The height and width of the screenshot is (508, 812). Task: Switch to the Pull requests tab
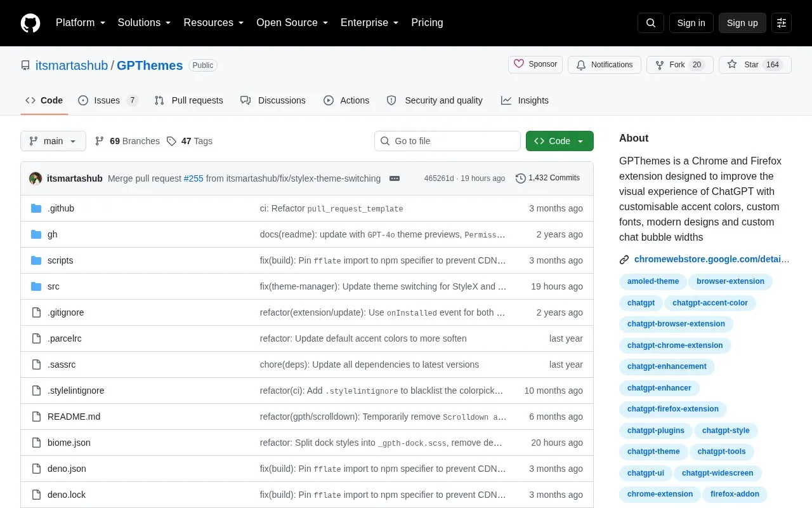click(188, 100)
